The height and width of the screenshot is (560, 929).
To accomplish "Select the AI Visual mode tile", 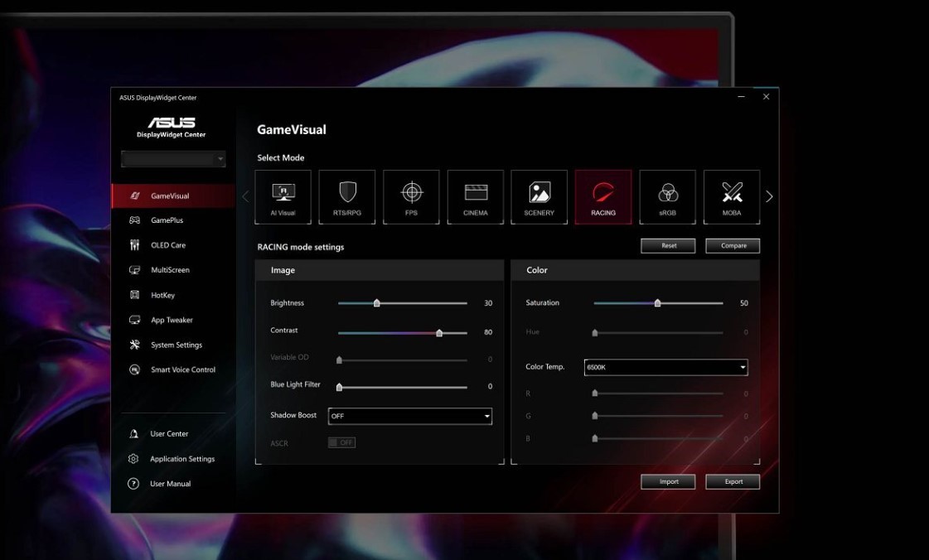I will [x=283, y=197].
